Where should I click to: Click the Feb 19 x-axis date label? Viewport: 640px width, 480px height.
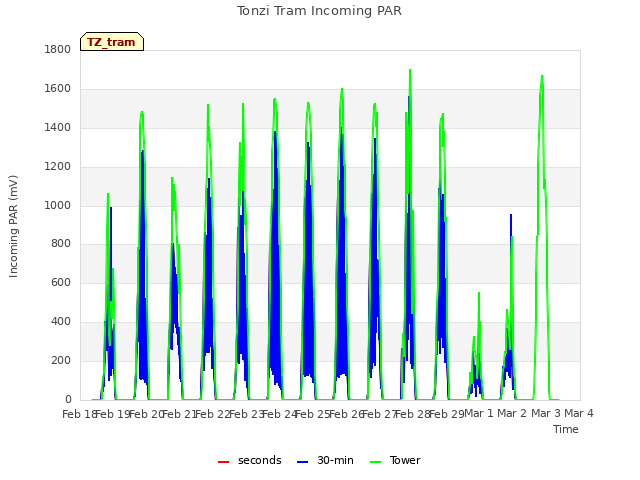(x=112, y=414)
